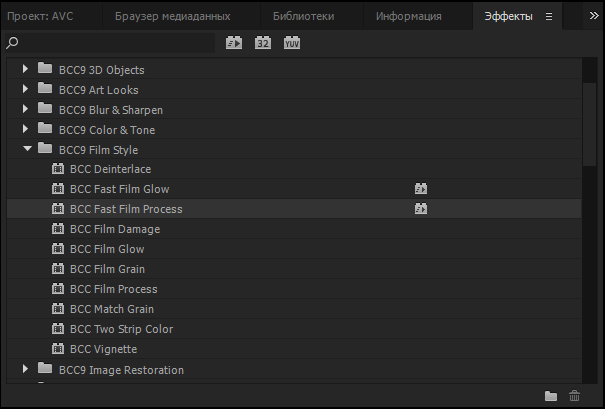This screenshot has width=605, height=409.
Task: Click accelerated badge on BCC Fast Film Glow row
Action: coord(421,189)
